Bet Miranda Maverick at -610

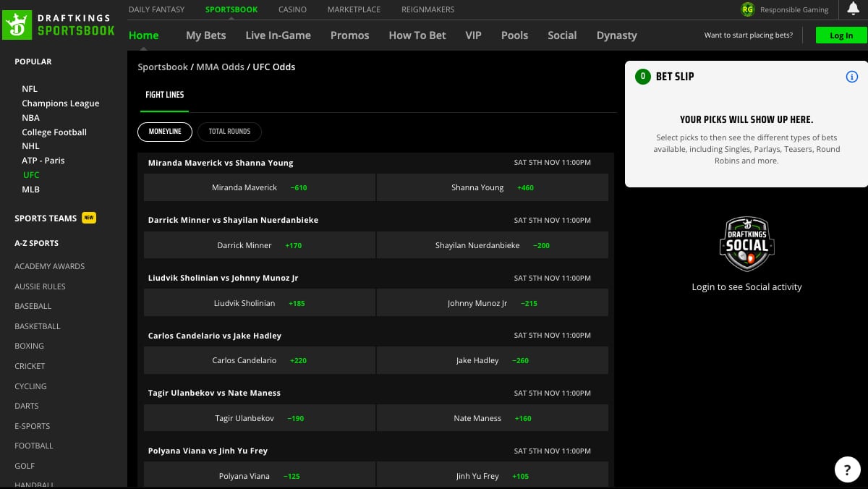pyautogui.click(x=260, y=187)
